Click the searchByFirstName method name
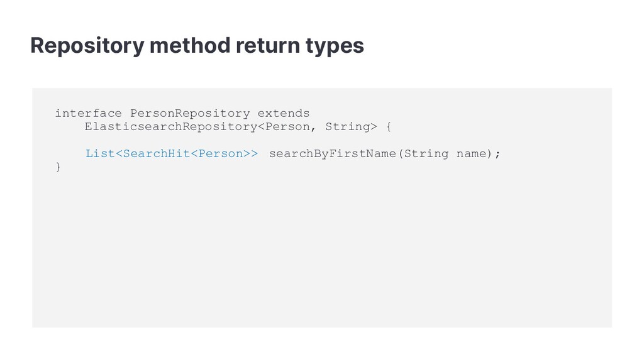This screenshot has width=644, height=362. tap(332, 154)
